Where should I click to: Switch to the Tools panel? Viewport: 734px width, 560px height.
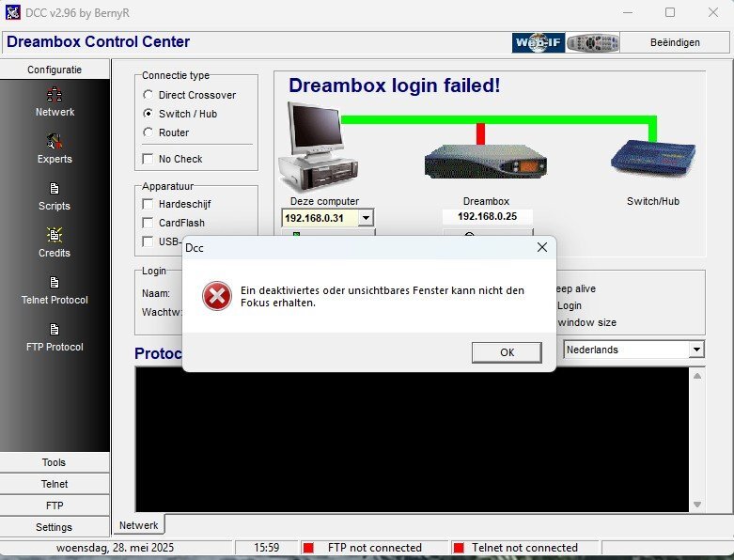[x=55, y=462]
